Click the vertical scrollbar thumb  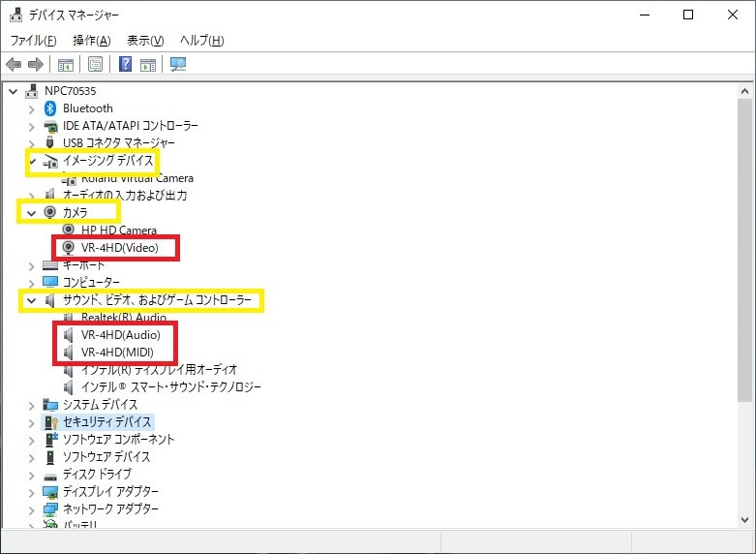[x=744, y=250]
